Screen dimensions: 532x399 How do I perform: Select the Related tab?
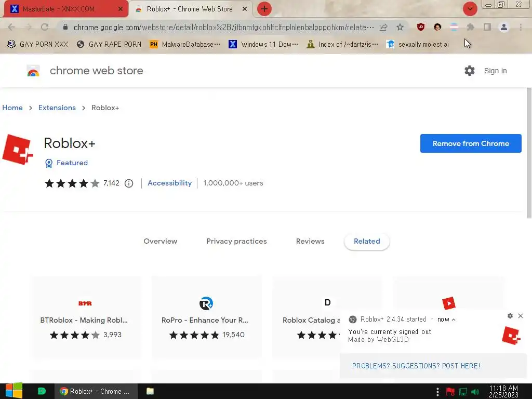click(x=367, y=241)
